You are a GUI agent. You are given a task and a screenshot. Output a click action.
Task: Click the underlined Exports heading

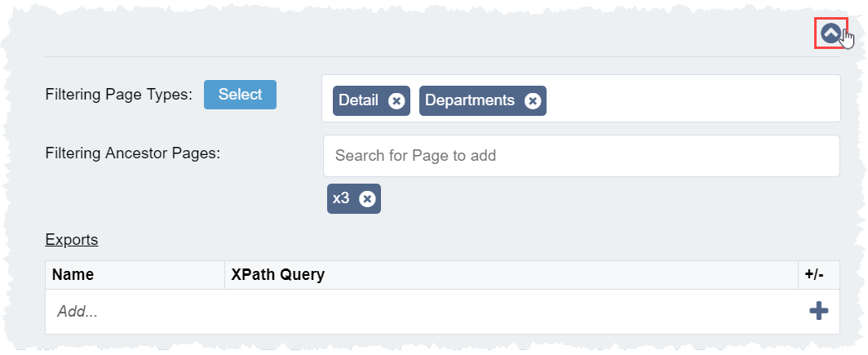[72, 240]
